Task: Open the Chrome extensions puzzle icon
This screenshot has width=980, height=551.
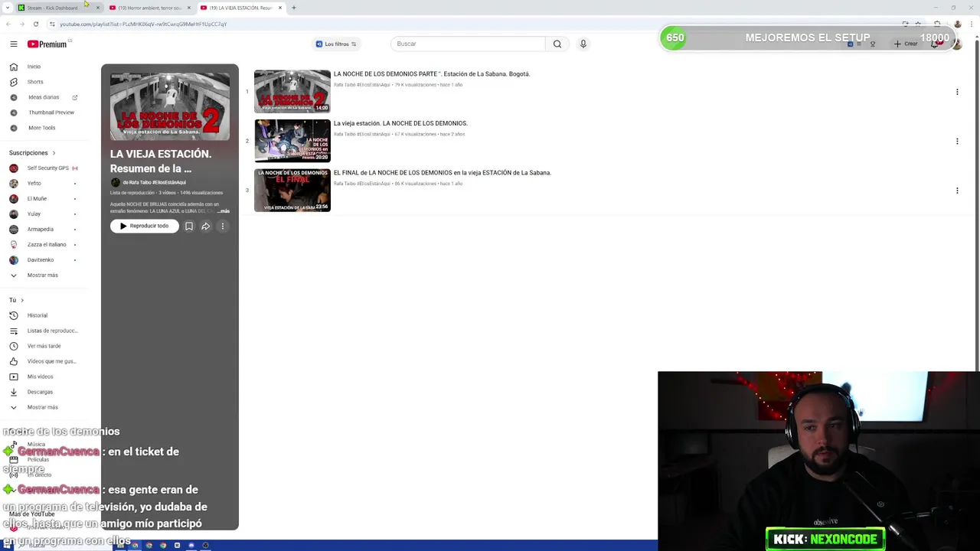Action: (x=937, y=24)
